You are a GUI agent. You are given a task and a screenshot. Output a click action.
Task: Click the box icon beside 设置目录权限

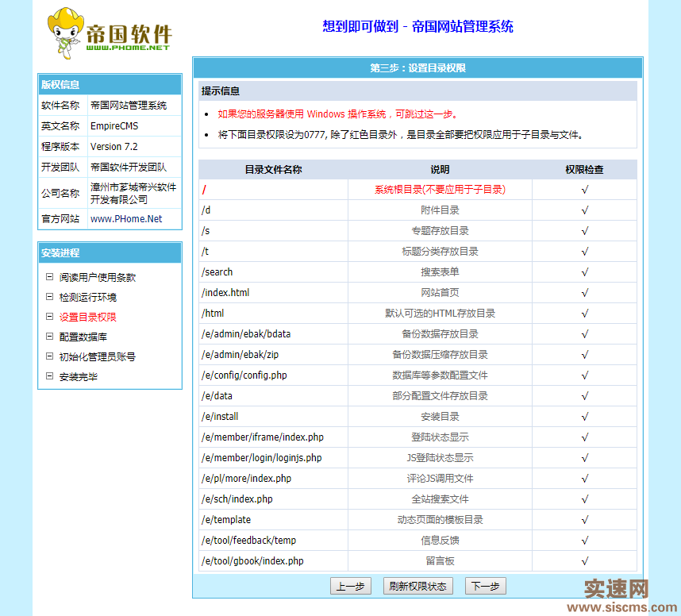50,316
